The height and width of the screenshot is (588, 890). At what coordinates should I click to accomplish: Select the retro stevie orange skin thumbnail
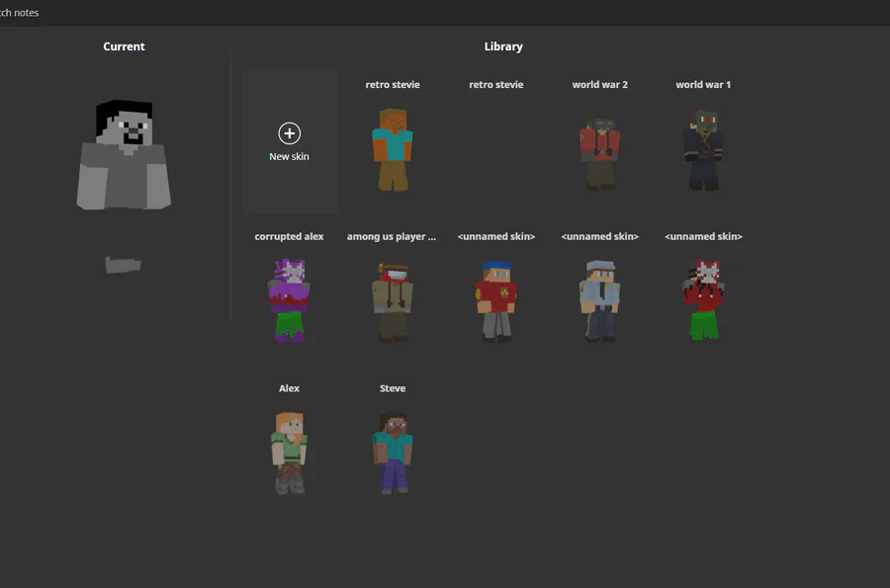[393, 149]
